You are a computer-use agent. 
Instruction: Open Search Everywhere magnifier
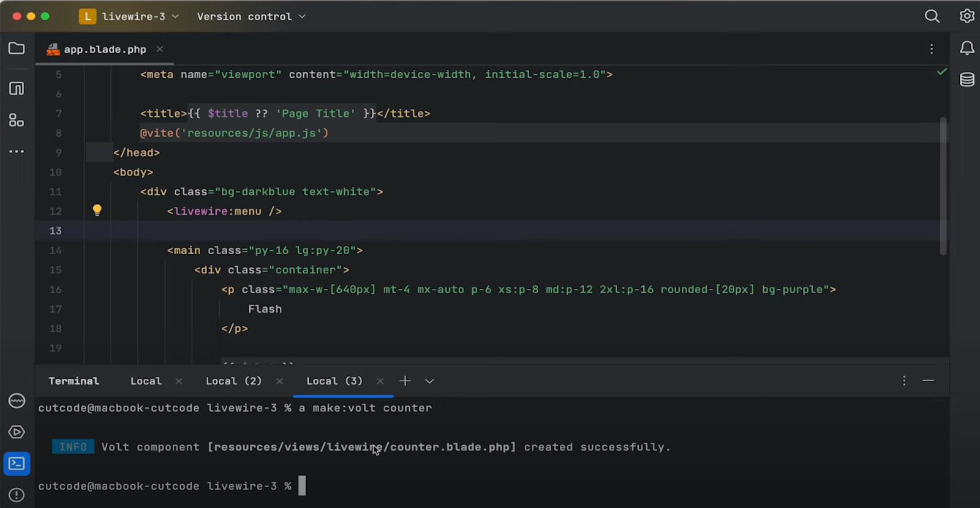pos(932,17)
